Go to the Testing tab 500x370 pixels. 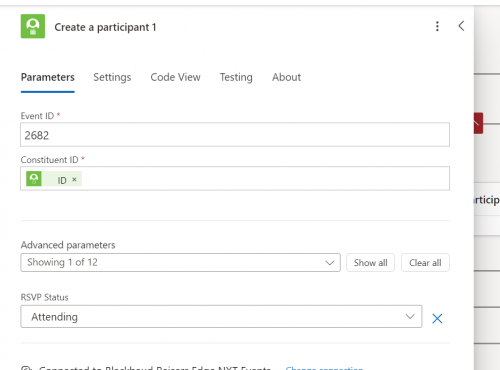pyautogui.click(x=236, y=77)
